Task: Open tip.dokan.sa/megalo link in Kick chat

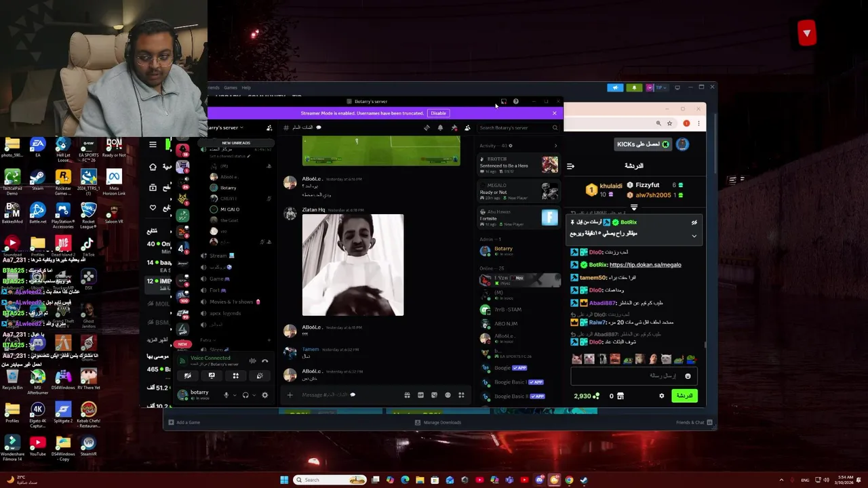Action: [x=645, y=265]
